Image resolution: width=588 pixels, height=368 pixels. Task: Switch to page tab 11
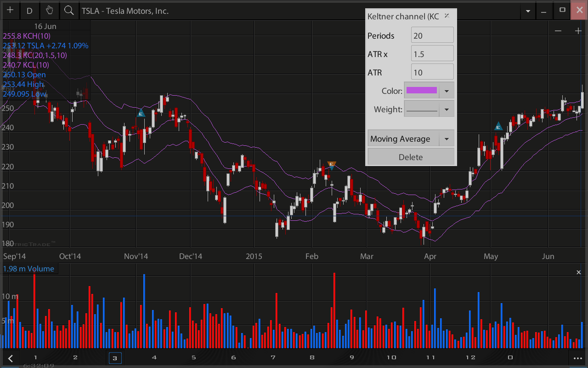(431, 357)
